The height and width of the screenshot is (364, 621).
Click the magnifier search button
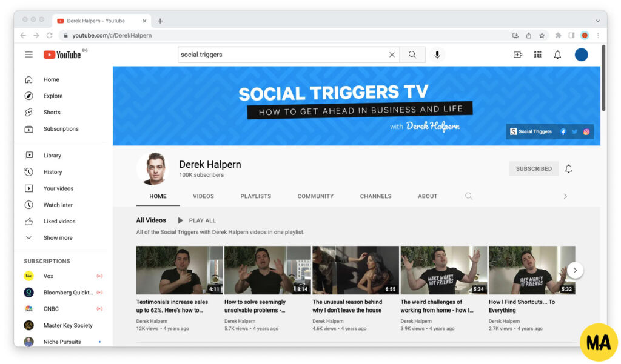coord(412,55)
